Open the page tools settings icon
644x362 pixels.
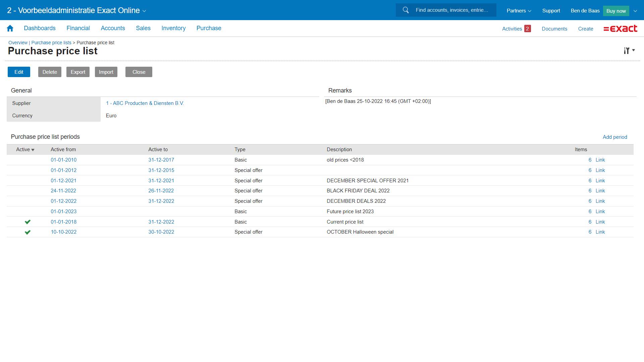[x=627, y=51]
